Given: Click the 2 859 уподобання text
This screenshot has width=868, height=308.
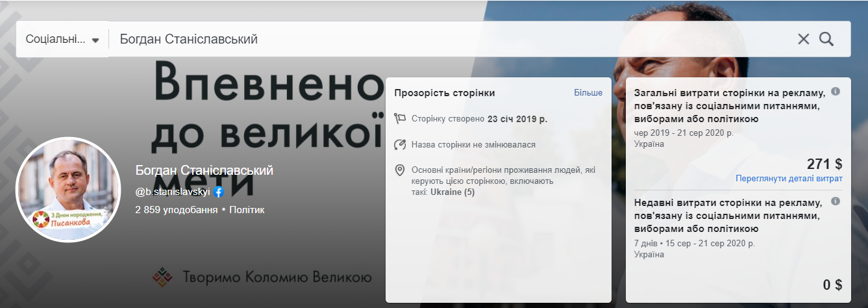Looking at the screenshot, I should (175, 210).
